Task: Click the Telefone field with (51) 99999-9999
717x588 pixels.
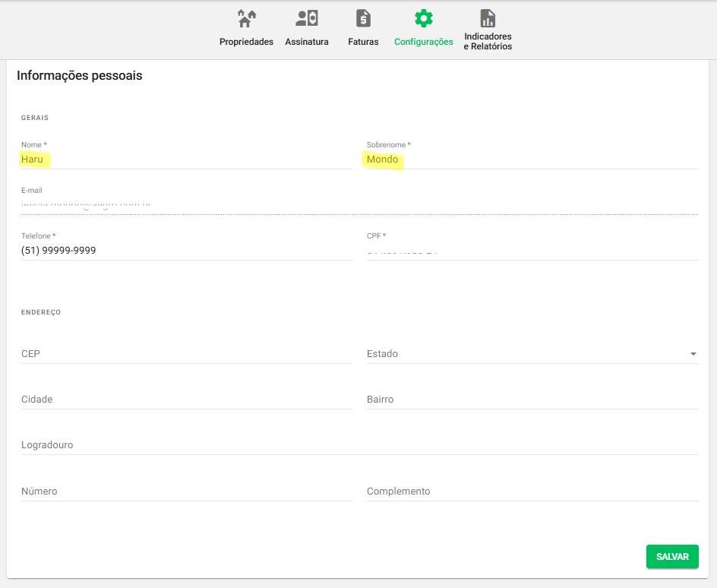Action: coord(186,251)
